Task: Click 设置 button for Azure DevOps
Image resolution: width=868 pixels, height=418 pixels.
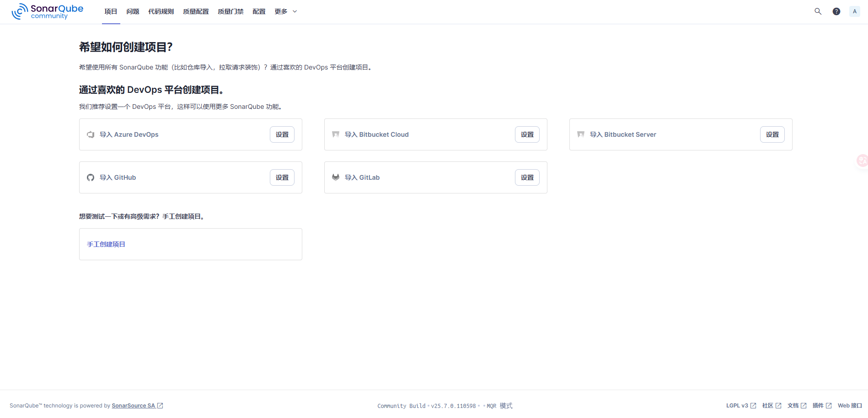Action: pyautogui.click(x=282, y=134)
